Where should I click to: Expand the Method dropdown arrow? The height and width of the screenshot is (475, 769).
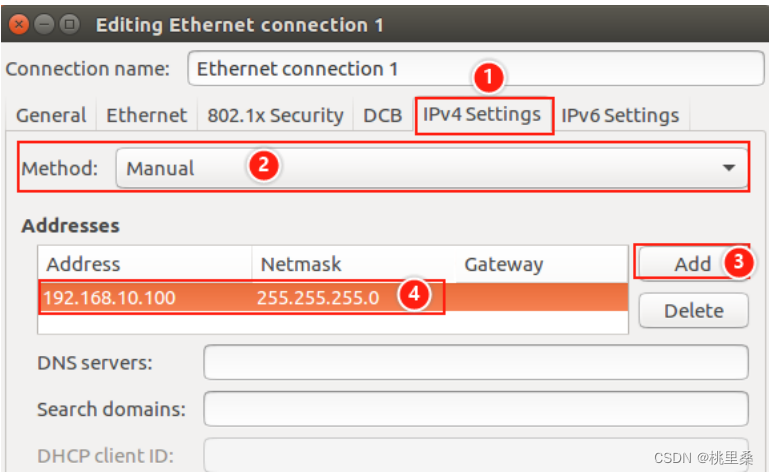point(729,168)
